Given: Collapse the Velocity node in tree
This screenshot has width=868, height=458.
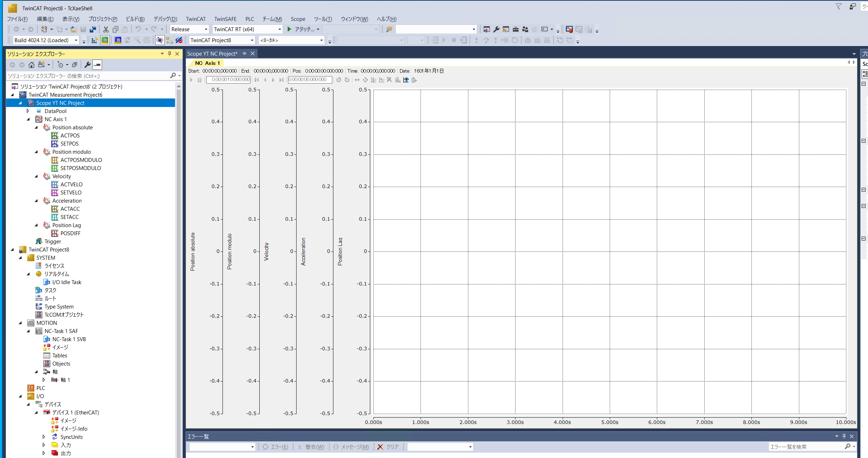Looking at the screenshot, I should pos(36,176).
